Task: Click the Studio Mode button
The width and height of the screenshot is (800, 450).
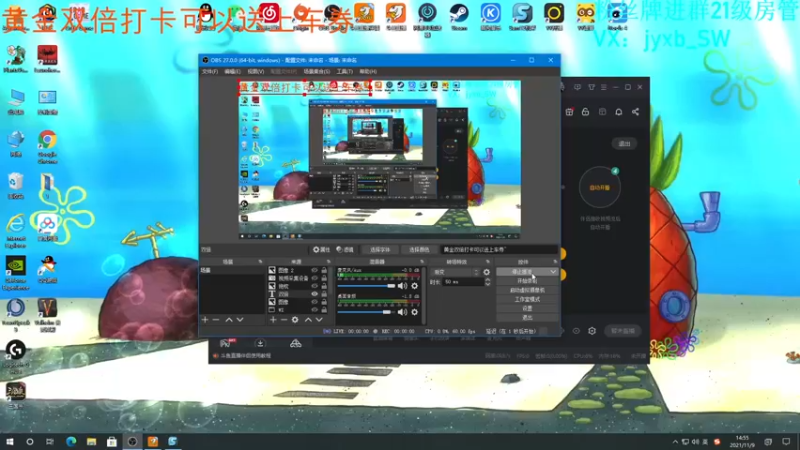Action: 527,299
